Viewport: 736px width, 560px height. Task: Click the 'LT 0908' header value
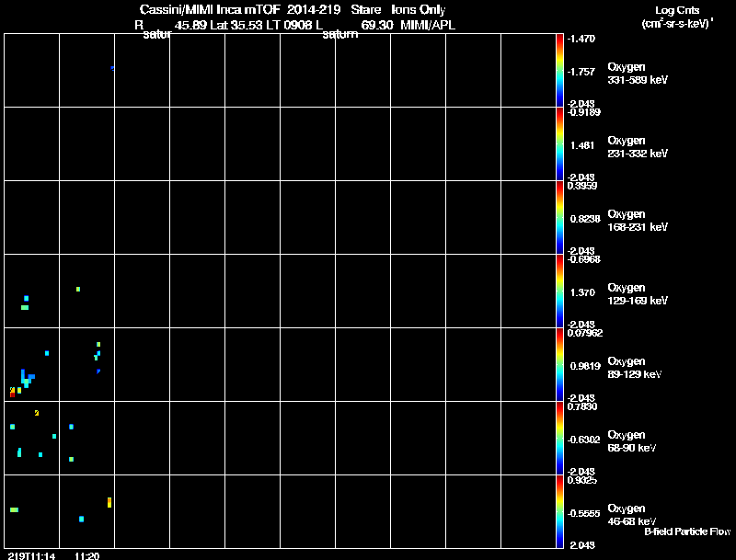click(x=289, y=26)
